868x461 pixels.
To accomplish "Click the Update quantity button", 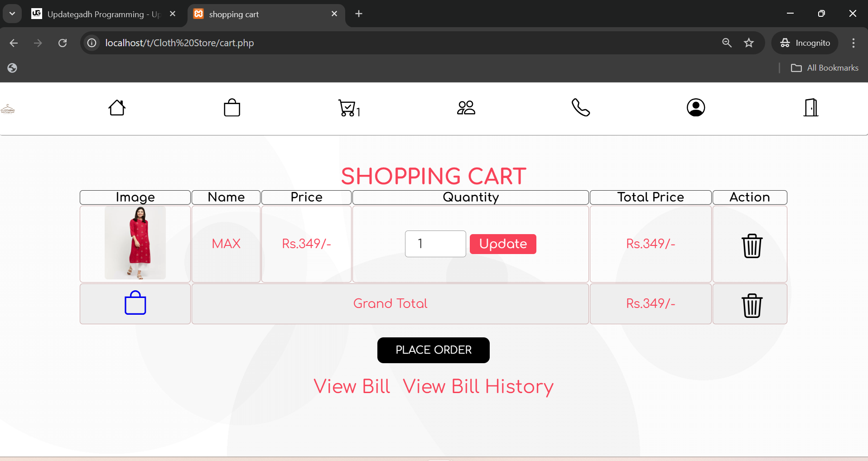I will [503, 244].
